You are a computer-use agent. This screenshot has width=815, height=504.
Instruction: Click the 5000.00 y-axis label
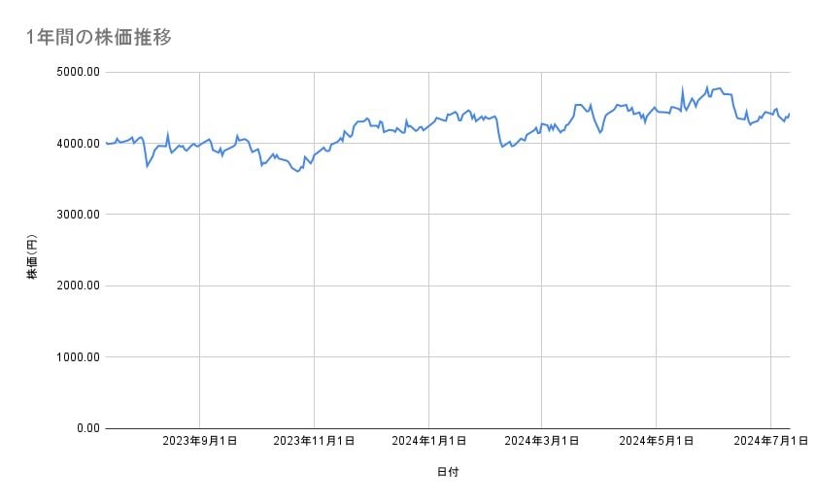[77, 72]
